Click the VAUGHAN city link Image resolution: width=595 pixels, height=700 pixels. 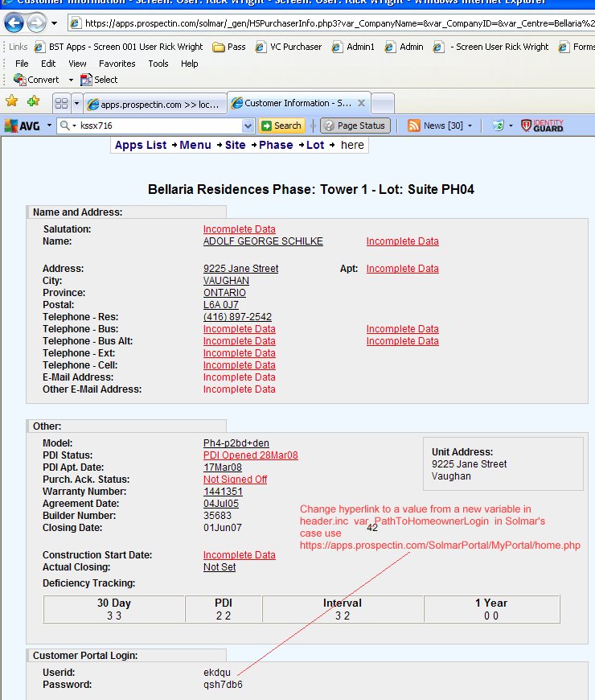click(x=226, y=280)
